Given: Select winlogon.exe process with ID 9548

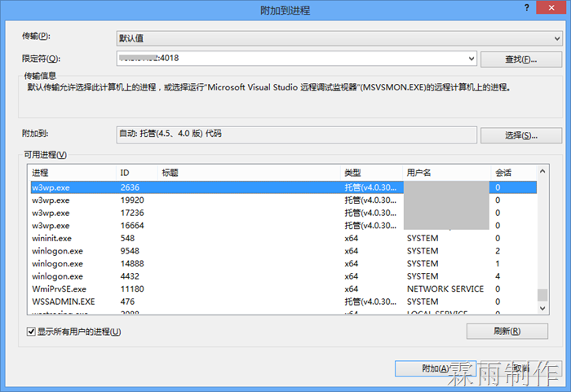Looking at the screenshot, I should pos(284,251).
